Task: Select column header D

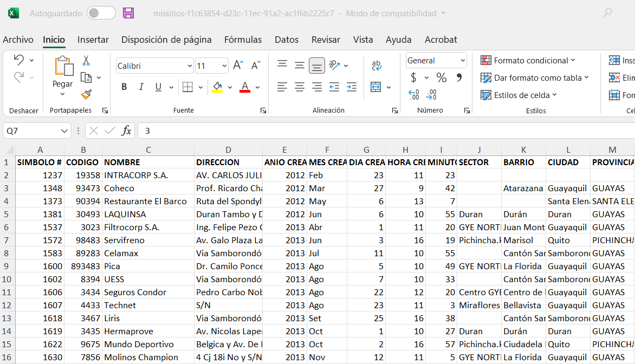Action: click(229, 150)
